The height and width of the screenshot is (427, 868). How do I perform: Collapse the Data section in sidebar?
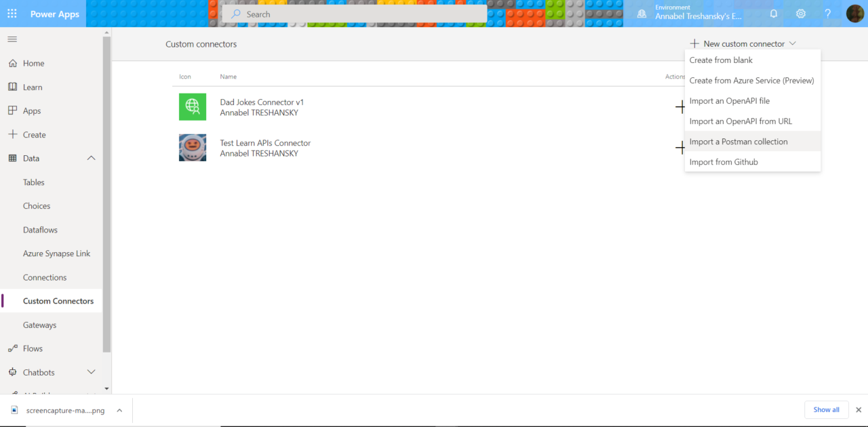tap(92, 159)
